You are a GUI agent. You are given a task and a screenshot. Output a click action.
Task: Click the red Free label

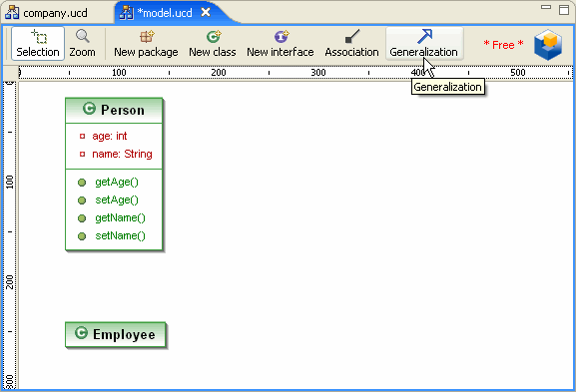503,45
